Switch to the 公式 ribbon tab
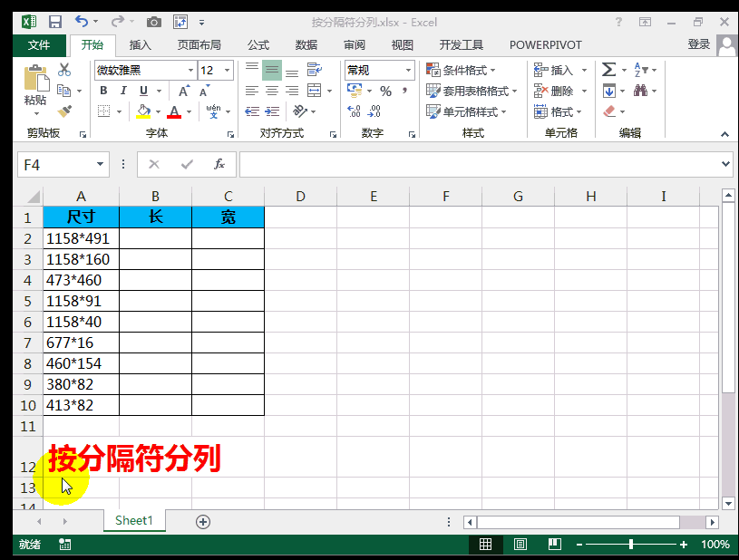The image size is (739, 560). [x=258, y=44]
